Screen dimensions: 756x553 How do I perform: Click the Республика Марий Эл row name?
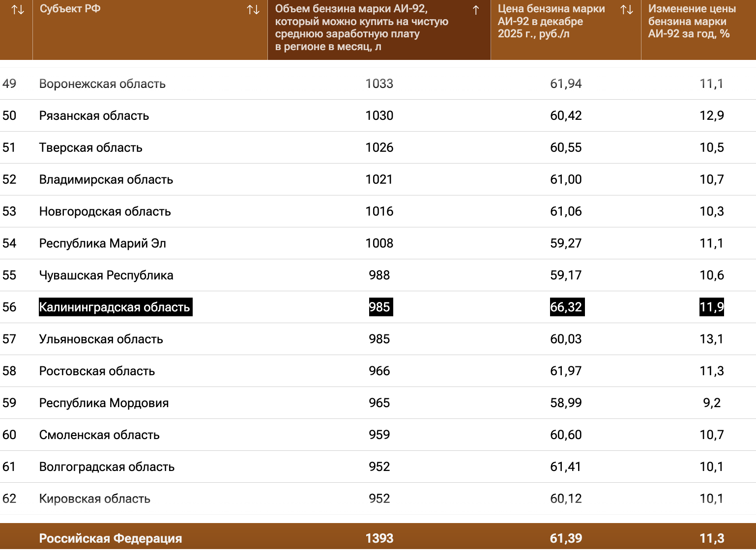102,244
